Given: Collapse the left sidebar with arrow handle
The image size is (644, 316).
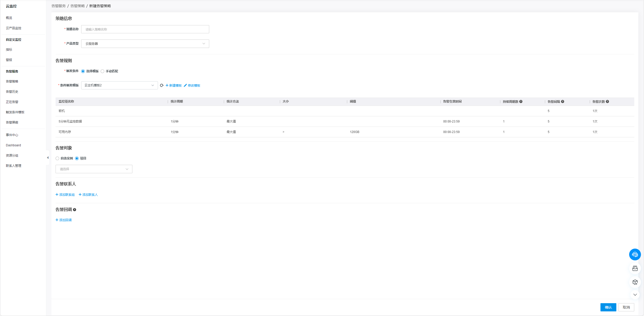Looking at the screenshot, I should pyautogui.click(x=48, y=158).
